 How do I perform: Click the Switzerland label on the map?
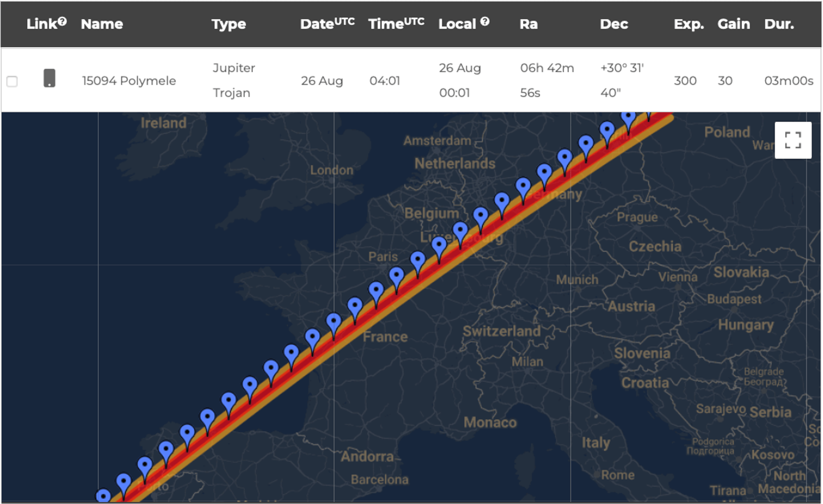502,331
